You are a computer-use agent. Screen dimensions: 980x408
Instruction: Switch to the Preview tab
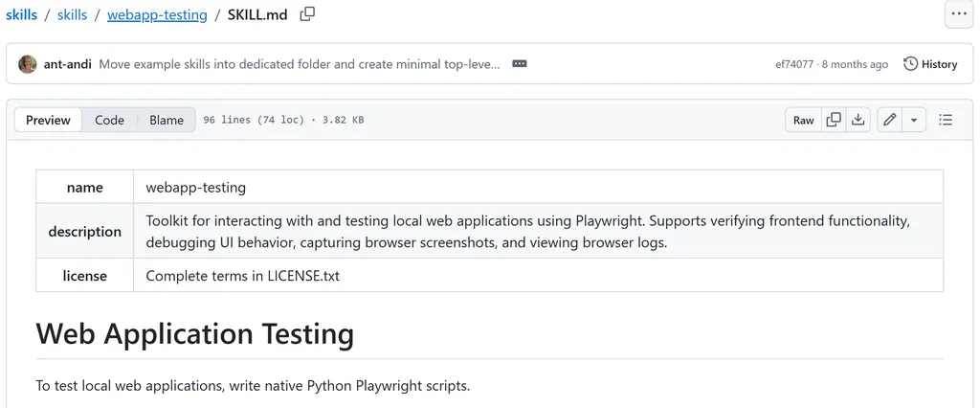click(48, 120)
